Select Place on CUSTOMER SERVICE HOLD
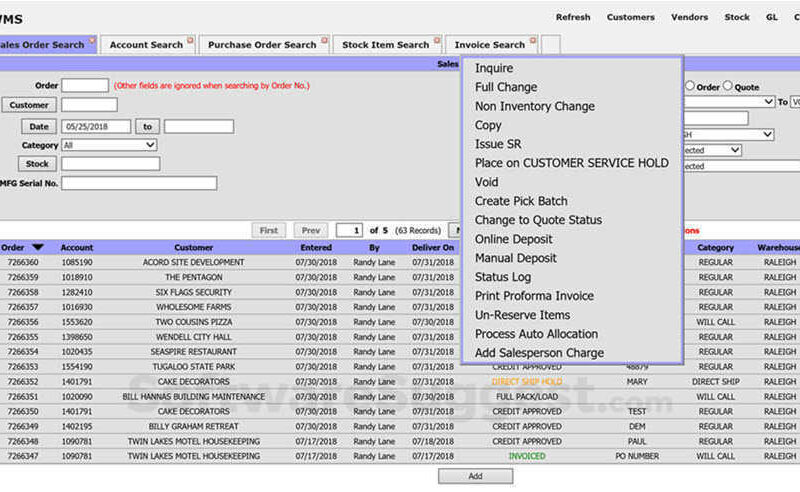Screen dimensions: 800x492 tap(571, 163)
